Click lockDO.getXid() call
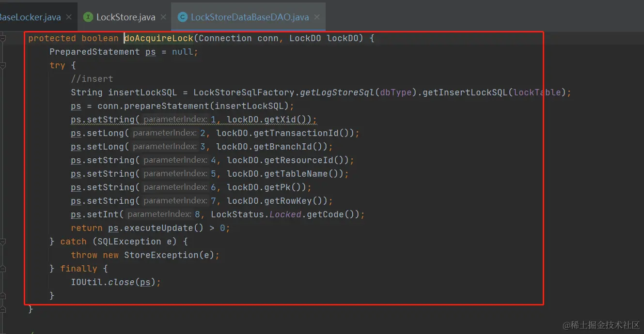 point(269,120)
